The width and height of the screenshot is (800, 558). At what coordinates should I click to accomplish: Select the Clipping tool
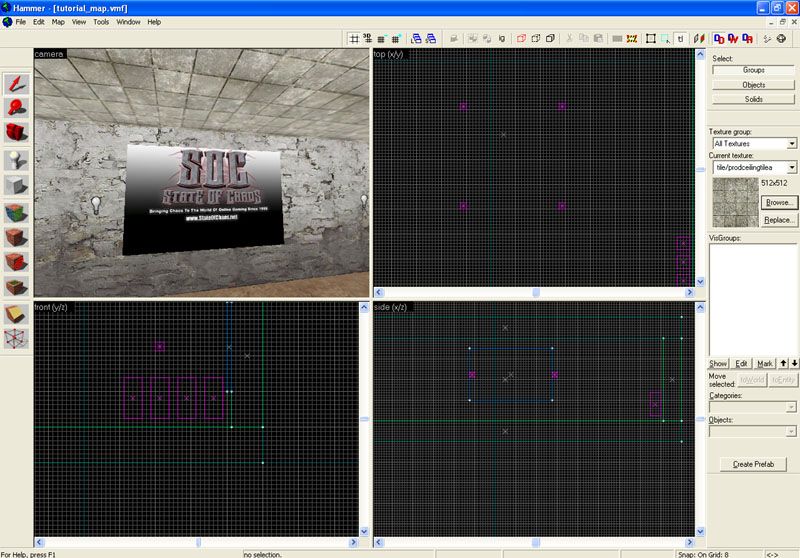[17, 314]
